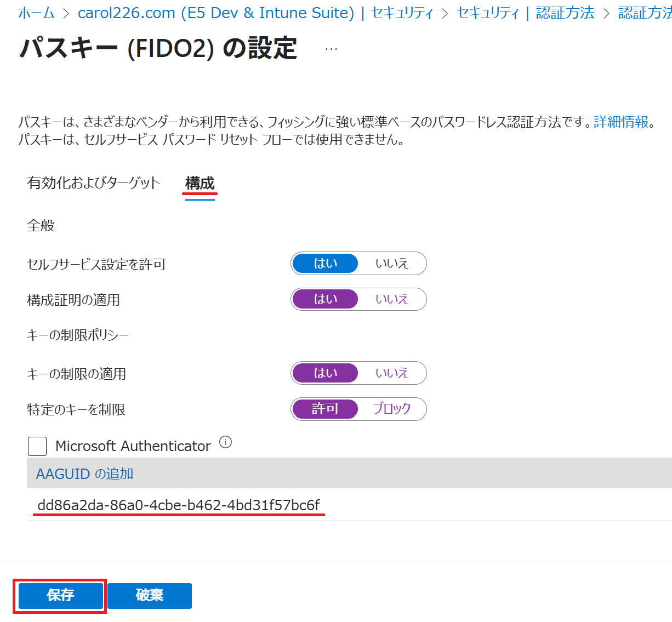The width and height of the screenshot is (672, 622).
Task: Select はい for キーの制限の適用
Action: click(324, 373)
